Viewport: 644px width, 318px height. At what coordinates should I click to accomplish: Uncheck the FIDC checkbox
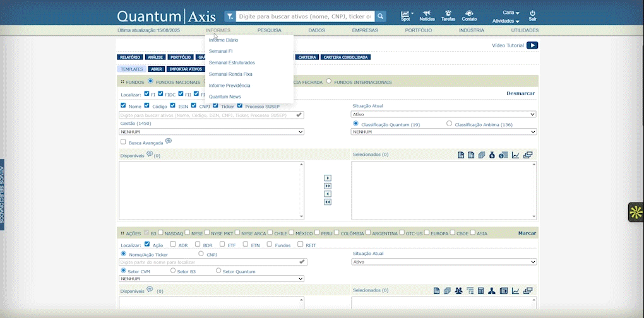coord(160,93)
